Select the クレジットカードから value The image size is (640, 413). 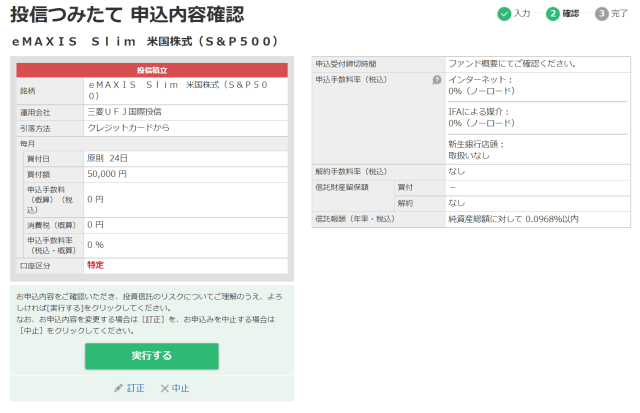point(128,128)
